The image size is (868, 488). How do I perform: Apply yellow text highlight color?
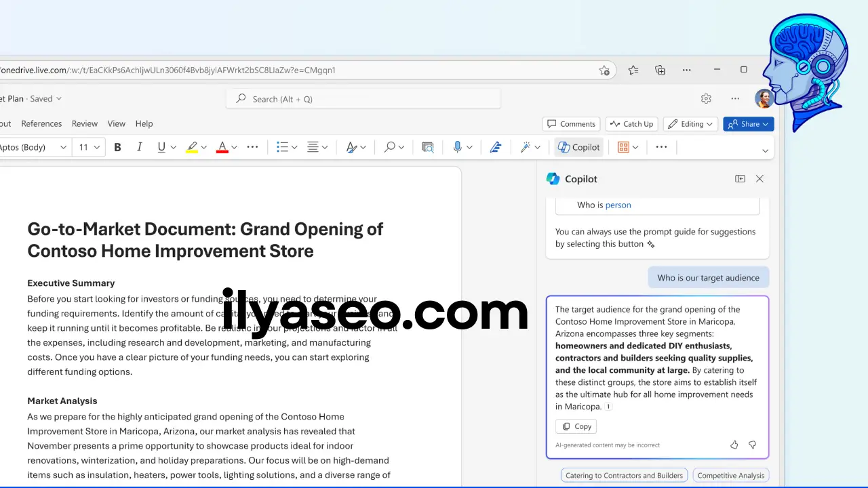(x=192, y=147)
